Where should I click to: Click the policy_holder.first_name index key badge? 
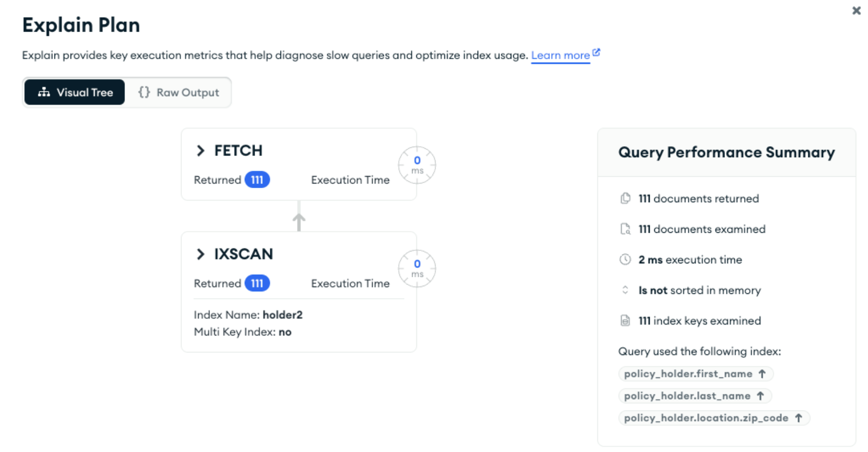(695, 374)
